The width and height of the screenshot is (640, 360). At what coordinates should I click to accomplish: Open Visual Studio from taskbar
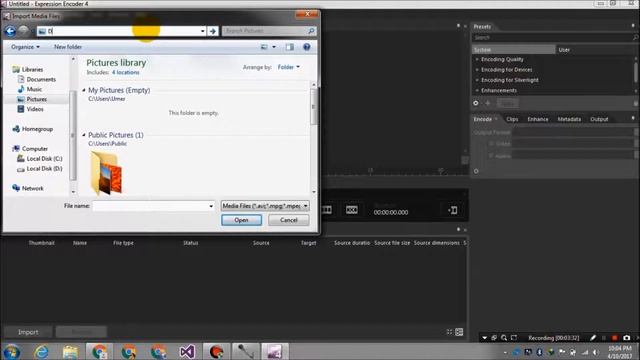point(187,351)
